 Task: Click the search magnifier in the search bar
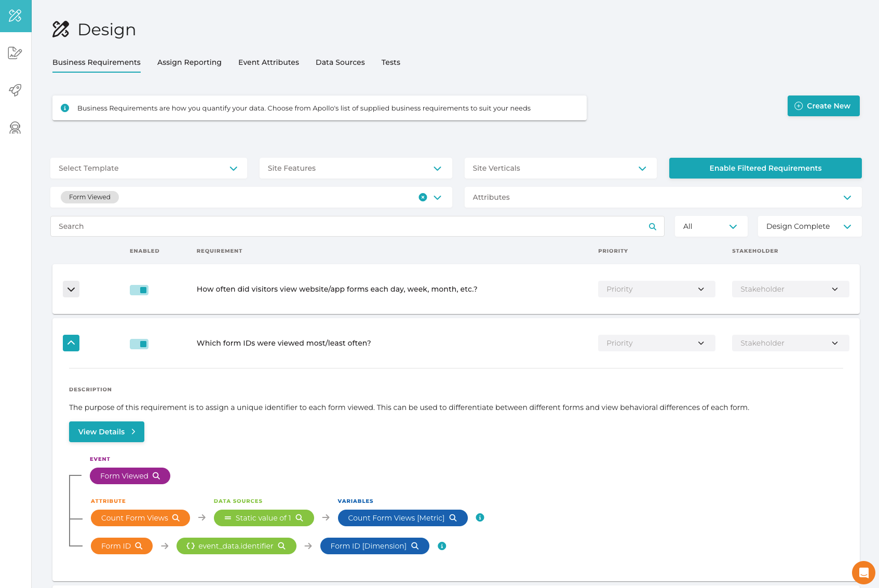click(652, 226)
